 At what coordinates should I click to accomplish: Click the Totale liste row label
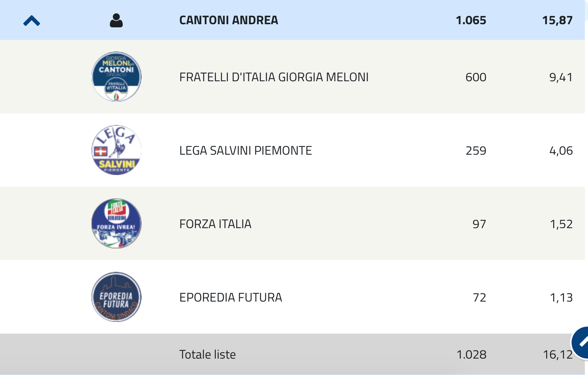[x=208, y=355]
